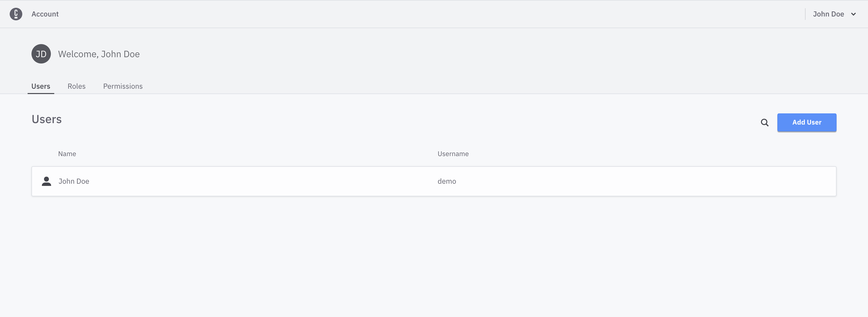Viewport: 868px width, 317px height.
Task: Click the JD avatar circle
Action: pos(41,54)
